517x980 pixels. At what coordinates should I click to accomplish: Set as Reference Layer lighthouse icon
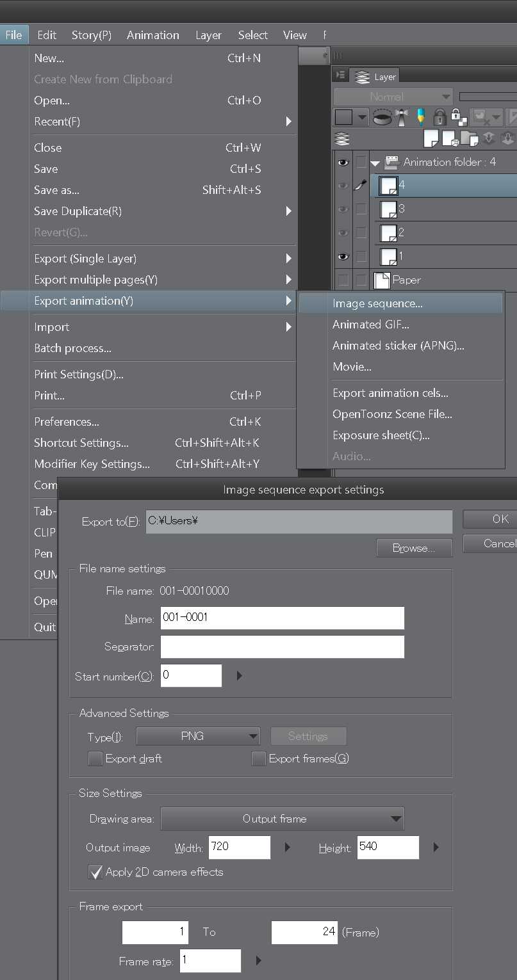click(402, 117)
